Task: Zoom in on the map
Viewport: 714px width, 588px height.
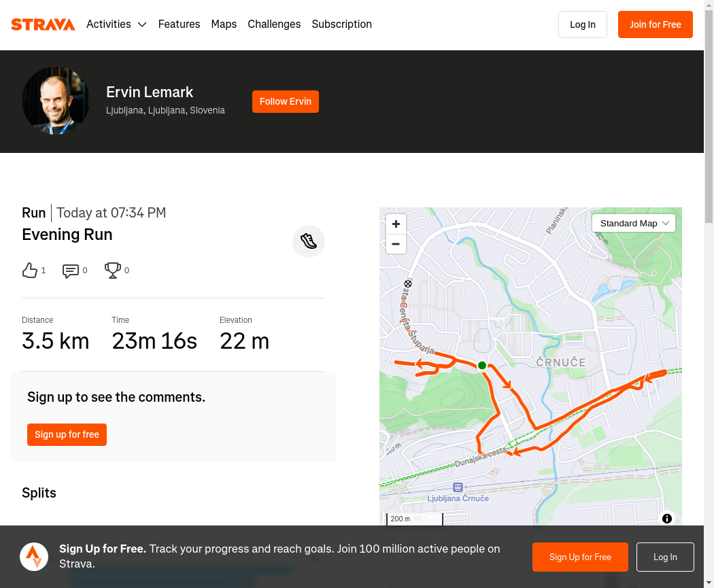Action: point(396,224)
